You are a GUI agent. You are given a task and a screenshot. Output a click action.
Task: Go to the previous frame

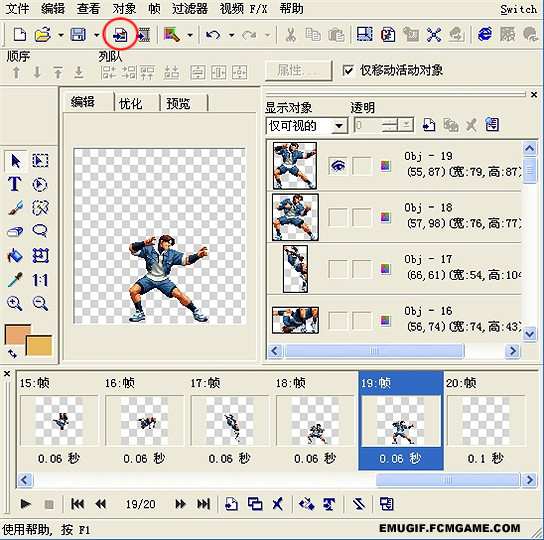tap(101, 504)
